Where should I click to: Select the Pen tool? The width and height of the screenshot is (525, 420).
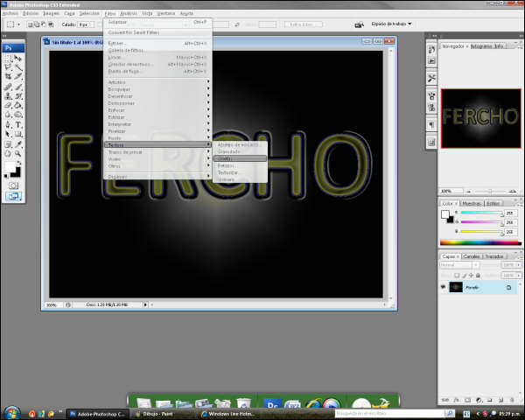(x=9, y=125)
